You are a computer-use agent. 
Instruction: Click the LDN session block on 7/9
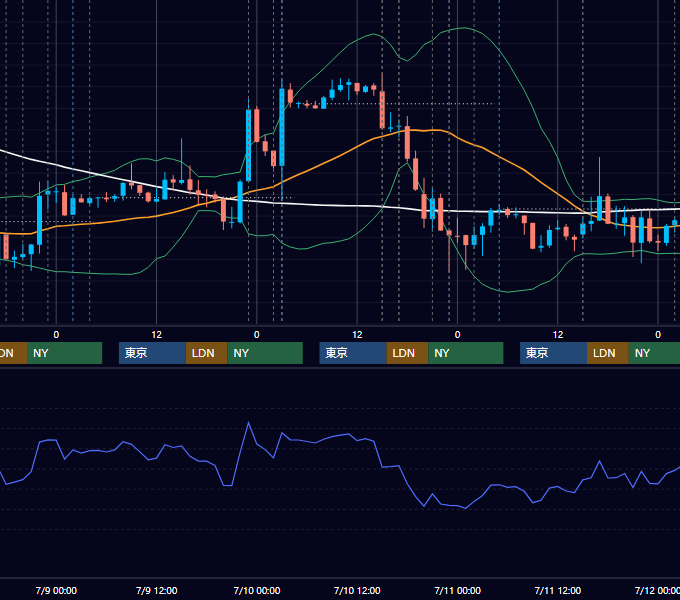206,353
